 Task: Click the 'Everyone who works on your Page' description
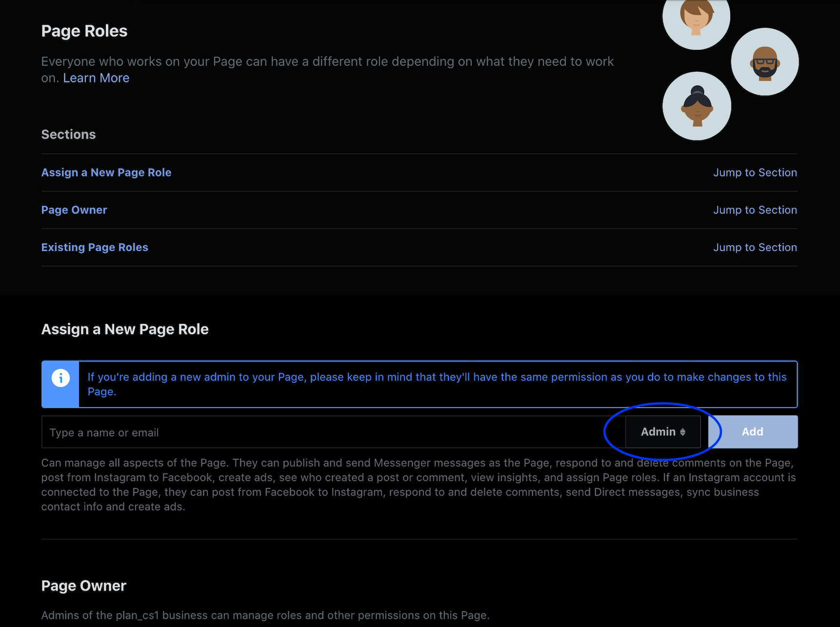coord(327,70)
